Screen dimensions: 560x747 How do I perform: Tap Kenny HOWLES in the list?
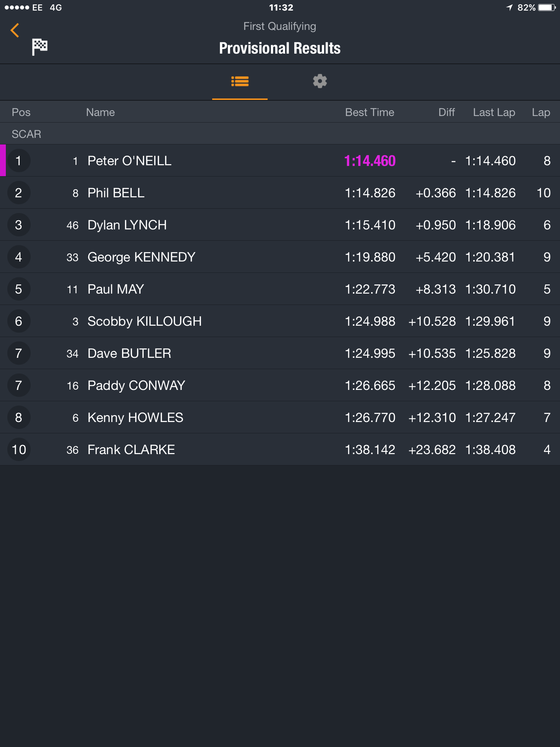coord(135,418)
